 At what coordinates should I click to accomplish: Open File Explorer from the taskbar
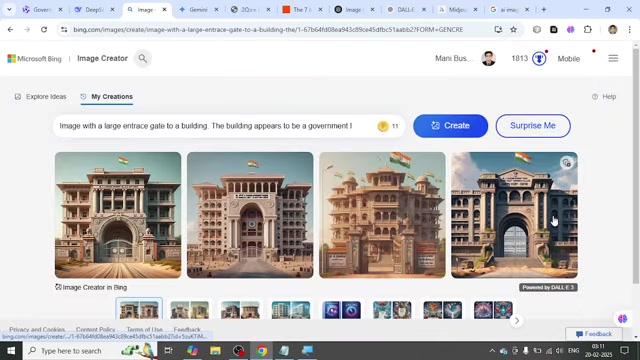point(215,351)
